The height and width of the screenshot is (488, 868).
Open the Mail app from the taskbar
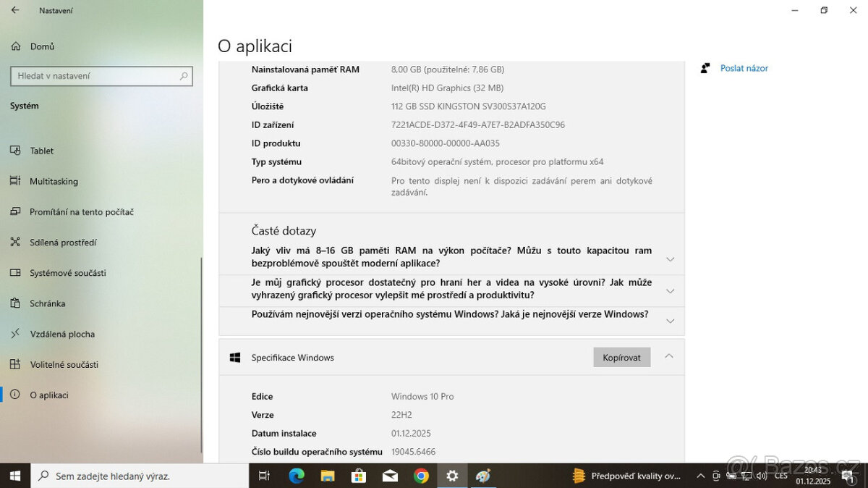(x=389, y=476)
